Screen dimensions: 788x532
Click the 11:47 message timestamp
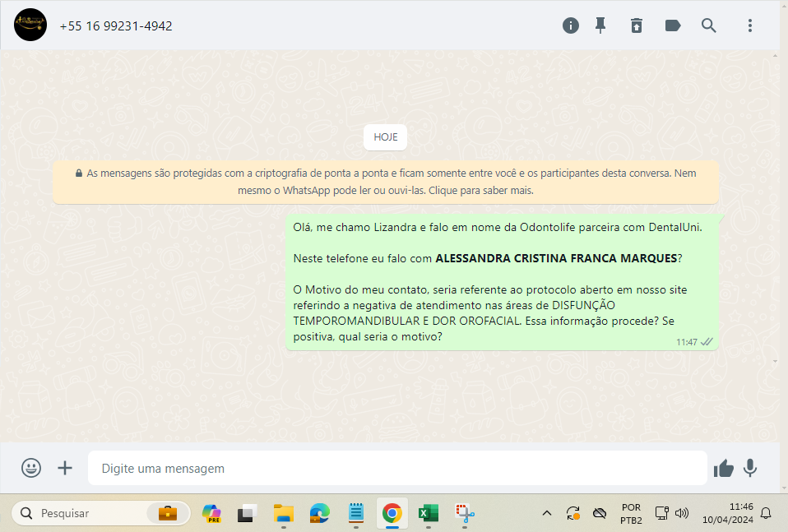click(687, 342)
